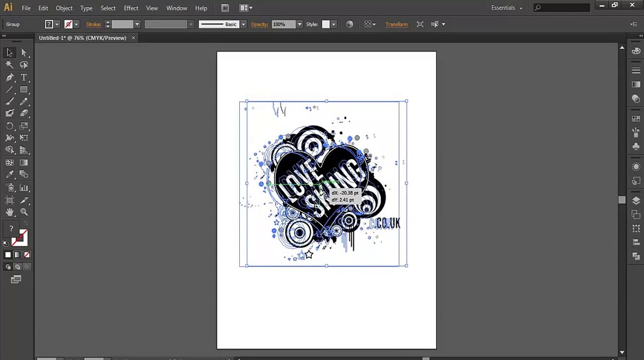Open the control bar stroke color dropdown

76,24
